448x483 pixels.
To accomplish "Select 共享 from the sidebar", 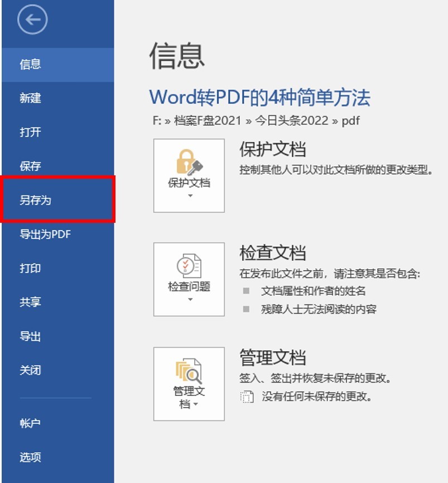I will [x=30, y=302].
